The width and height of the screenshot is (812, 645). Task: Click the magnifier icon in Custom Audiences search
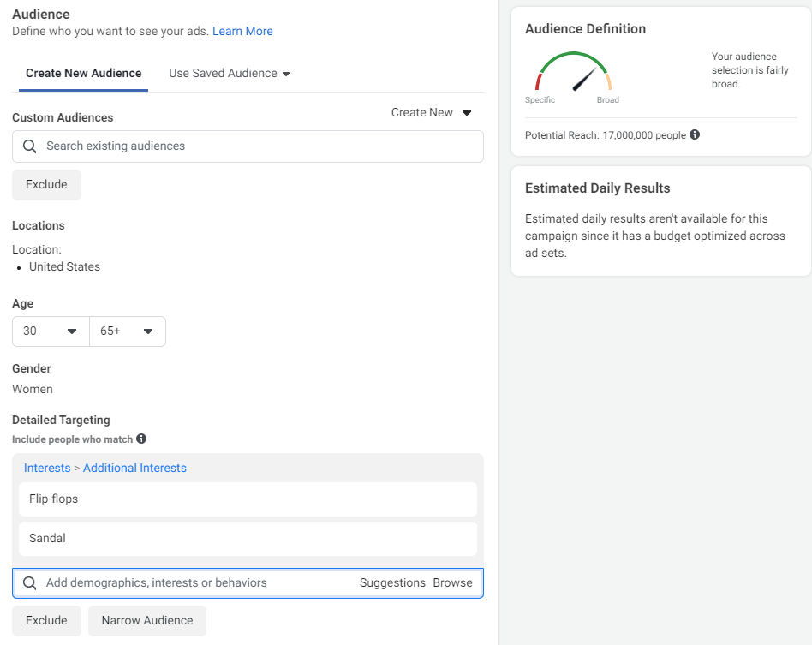pyautogui.click(x=29, y=146)
